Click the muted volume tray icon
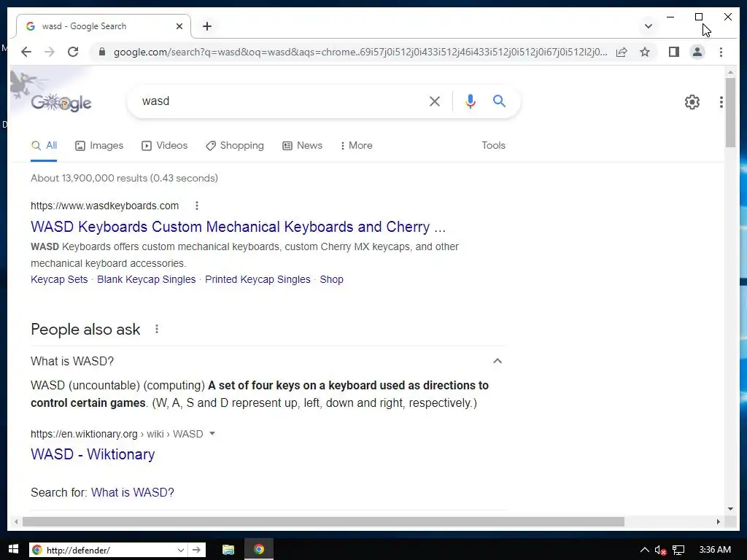The image size is (747, 560). tap(660, 550)
